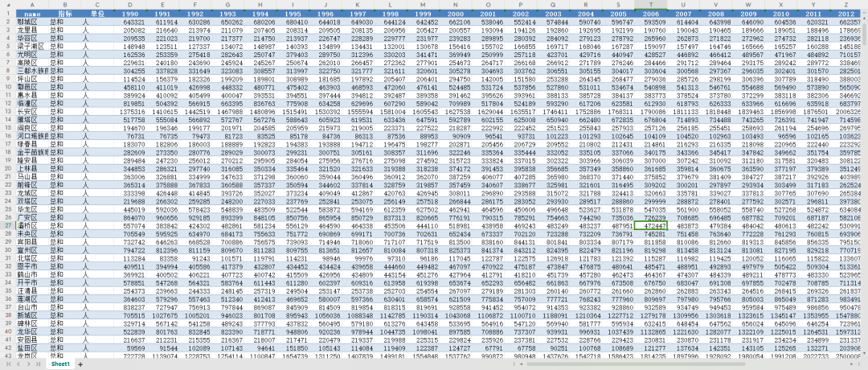Click the '广安区' name cell
Image resolution: width=868 pixels, height=370 pixels.
tap(32, 218)
